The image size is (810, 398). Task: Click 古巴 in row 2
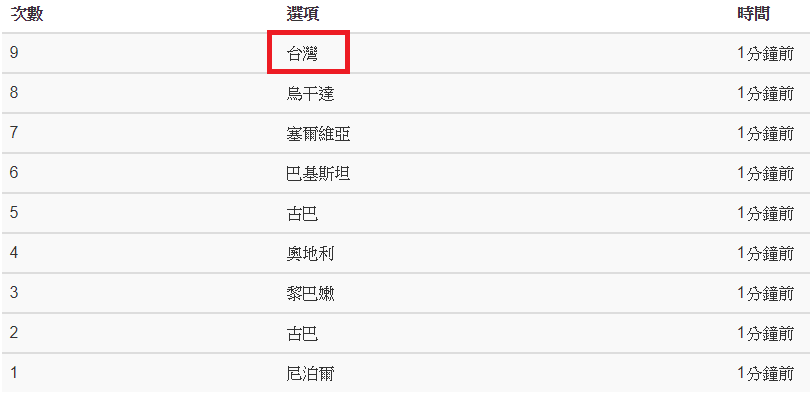302,333
